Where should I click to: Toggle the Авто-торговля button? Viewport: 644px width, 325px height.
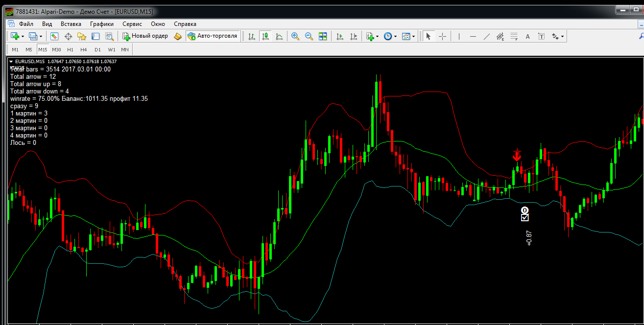213,36
